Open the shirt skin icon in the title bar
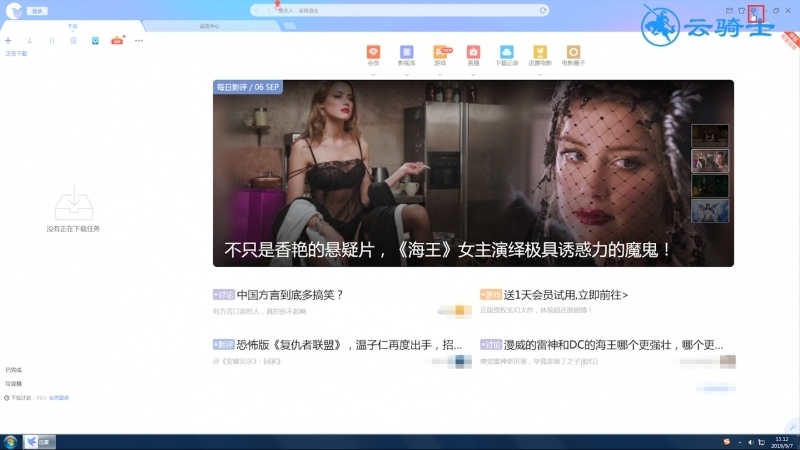Image resolution: width=800 pixels, height=450 pixels. pos(741,11)
